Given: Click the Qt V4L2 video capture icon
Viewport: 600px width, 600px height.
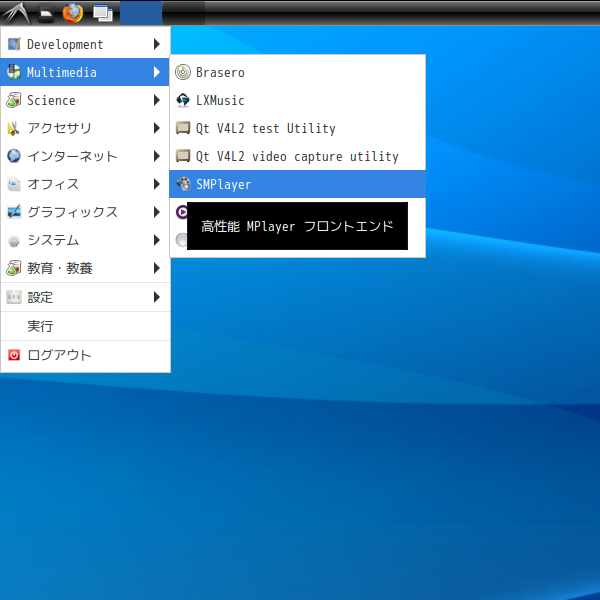Looking at the screenshot, I should [x=183, y=156].
